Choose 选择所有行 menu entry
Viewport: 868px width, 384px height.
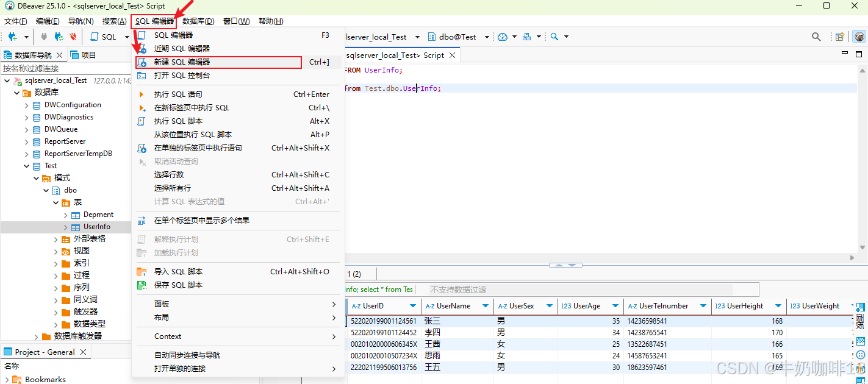pos(238,188)
